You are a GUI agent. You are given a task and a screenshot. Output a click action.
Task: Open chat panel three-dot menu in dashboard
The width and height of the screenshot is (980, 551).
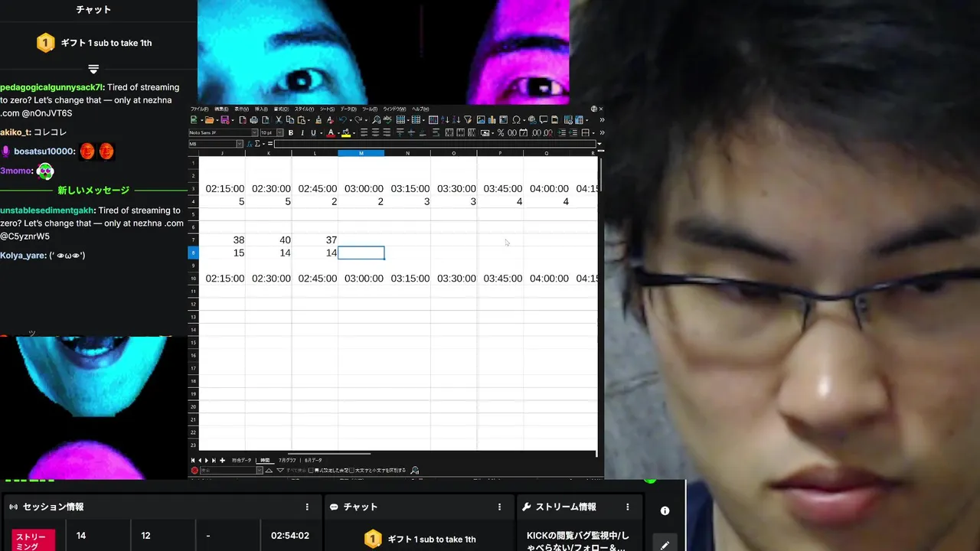499,507
